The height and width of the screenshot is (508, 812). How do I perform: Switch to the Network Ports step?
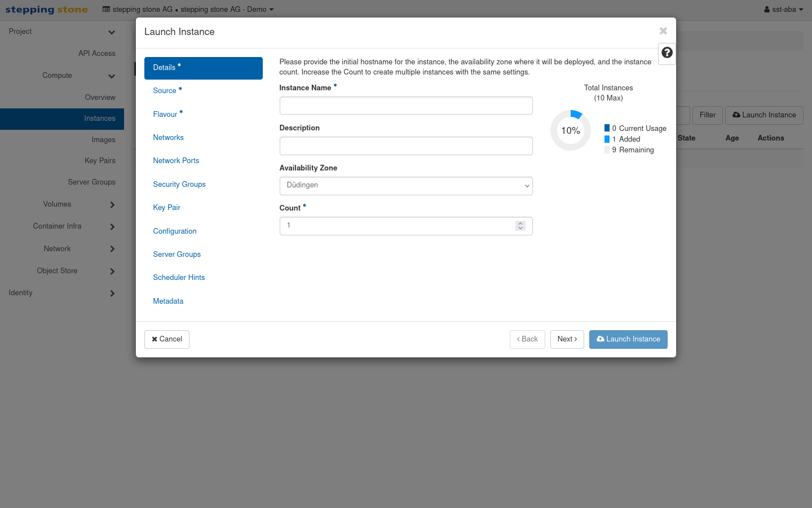pos(176,161)
